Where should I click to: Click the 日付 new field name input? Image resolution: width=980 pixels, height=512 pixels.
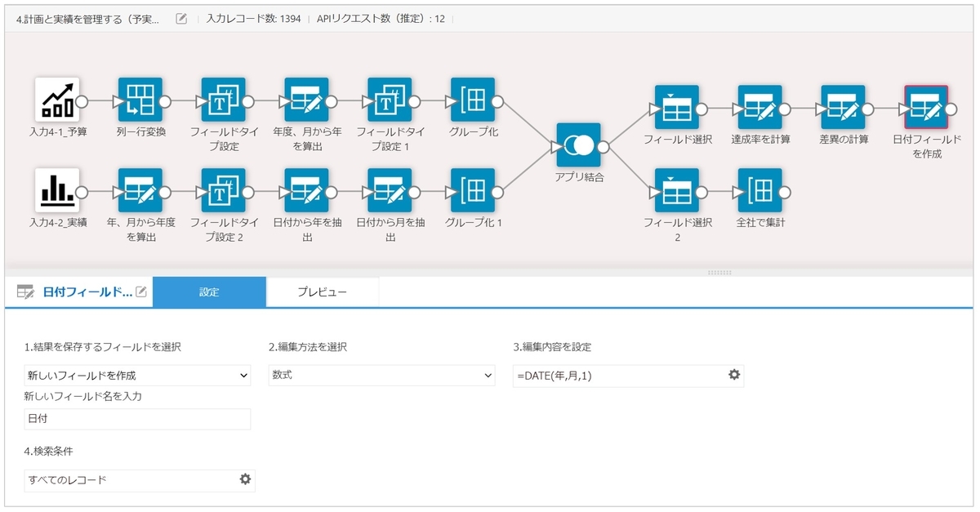(x=137, y=419)
